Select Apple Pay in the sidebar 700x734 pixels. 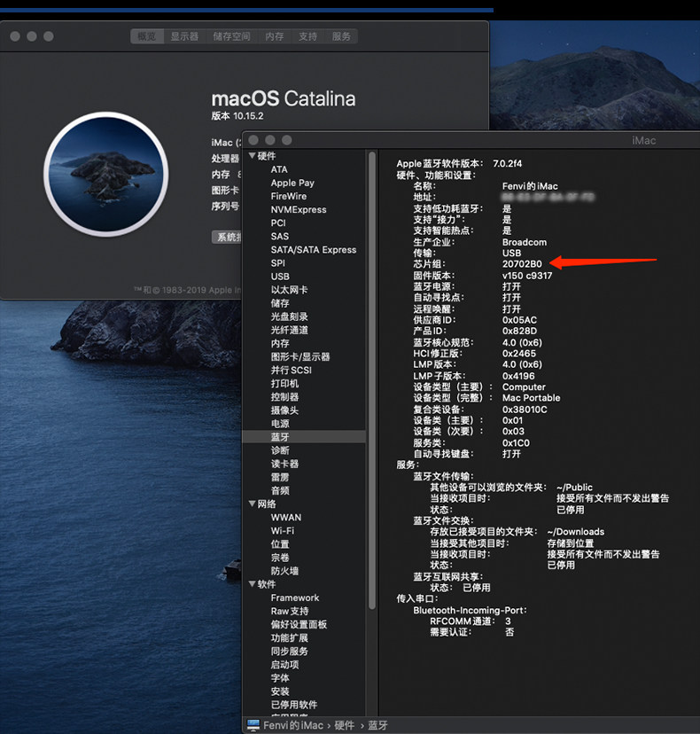[292, 183]
